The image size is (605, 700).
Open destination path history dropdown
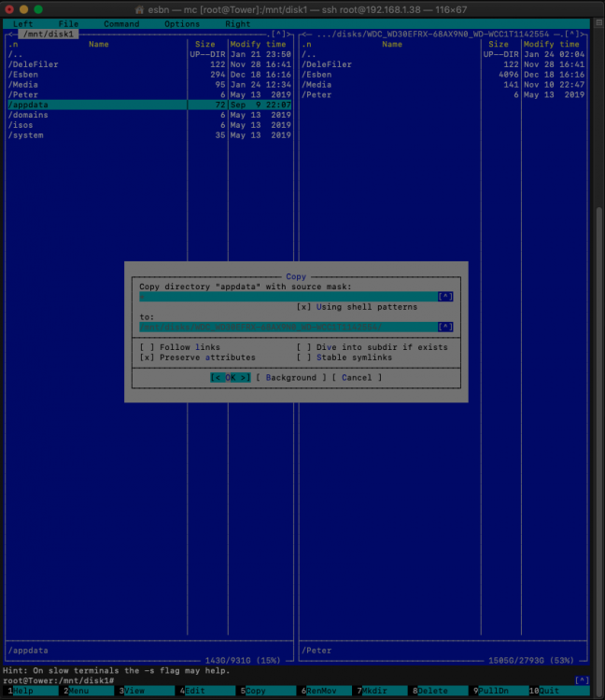(x=445, y=328)
